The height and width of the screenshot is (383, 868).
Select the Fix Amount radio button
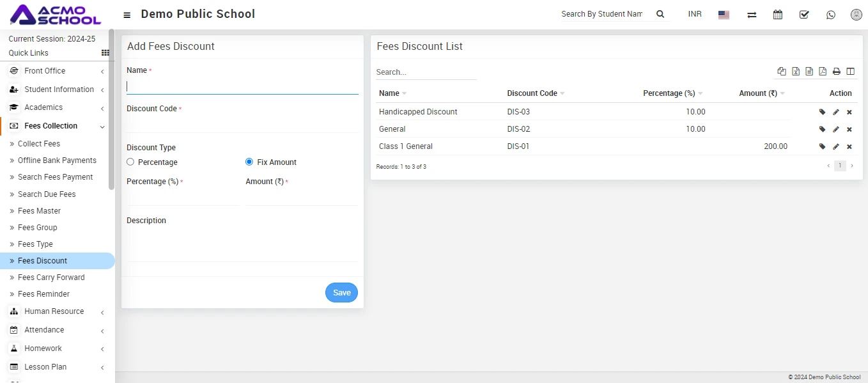[x=249, y=162]
